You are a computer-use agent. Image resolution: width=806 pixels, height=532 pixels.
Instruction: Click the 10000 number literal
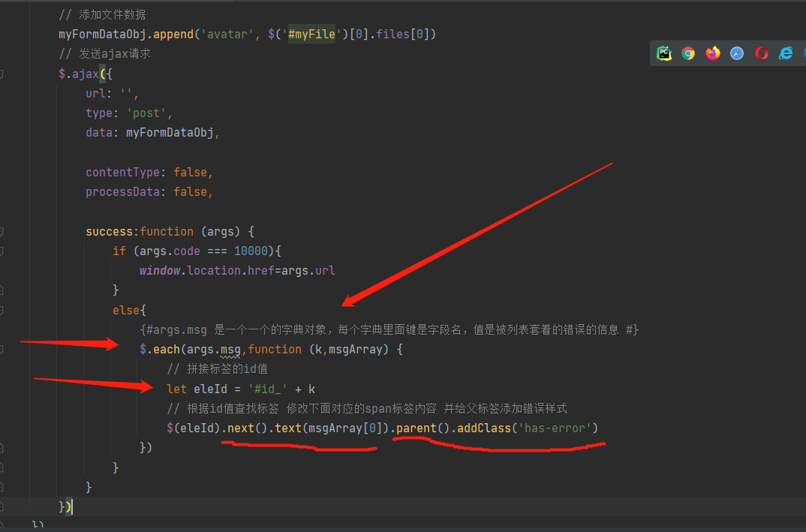coord(251,251)
